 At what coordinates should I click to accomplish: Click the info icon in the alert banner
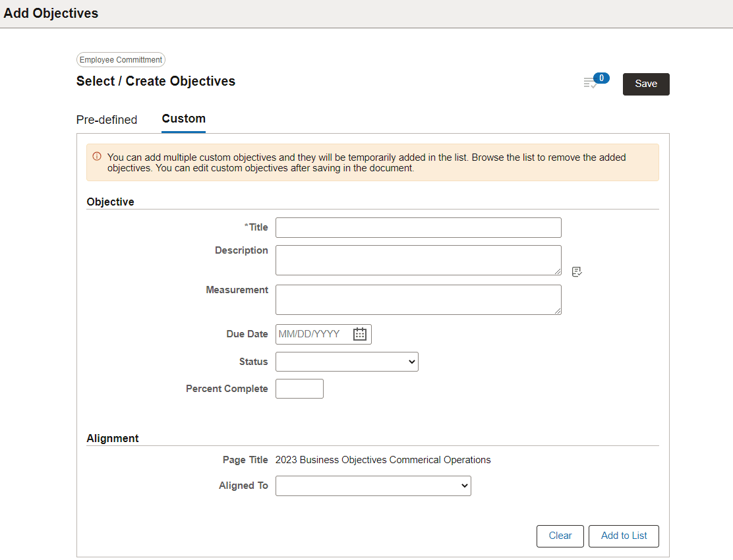click(x=97, y=157)
